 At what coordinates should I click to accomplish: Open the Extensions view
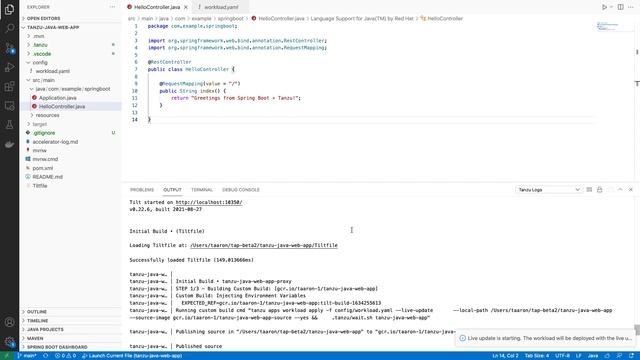click(x=9, y=87)
